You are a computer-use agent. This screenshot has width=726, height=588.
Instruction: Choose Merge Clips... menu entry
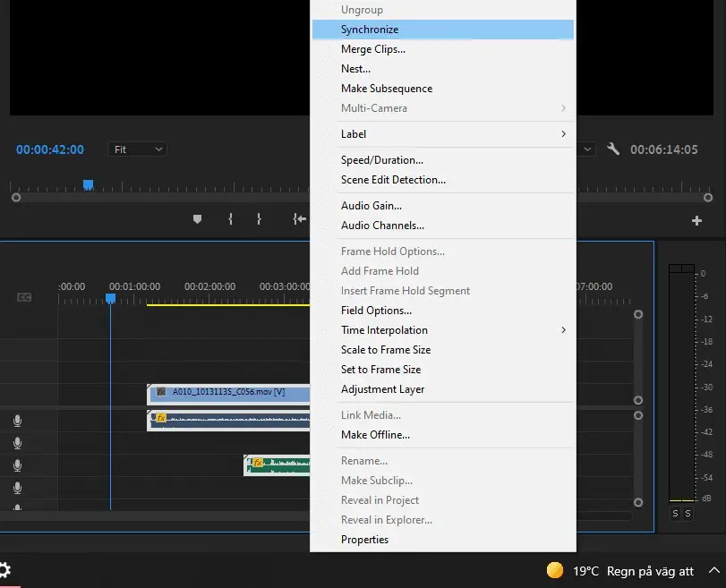coord(443,49)
